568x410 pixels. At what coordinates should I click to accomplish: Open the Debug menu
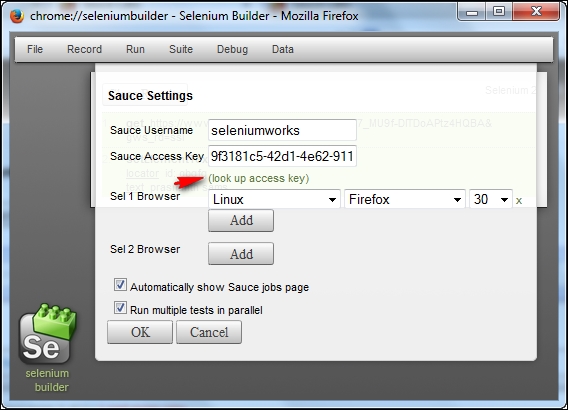[232, 49]
